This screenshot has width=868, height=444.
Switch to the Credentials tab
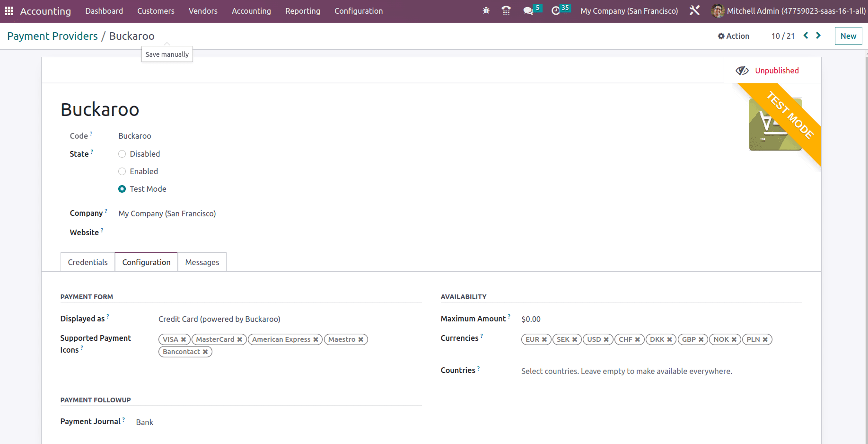(x=88, y=262)
